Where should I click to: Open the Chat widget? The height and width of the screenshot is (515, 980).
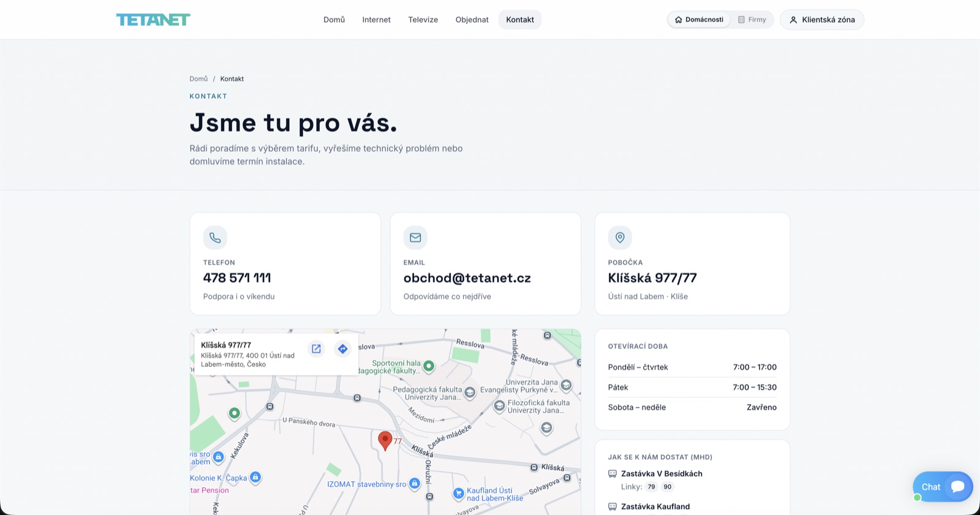click(943, 487)
